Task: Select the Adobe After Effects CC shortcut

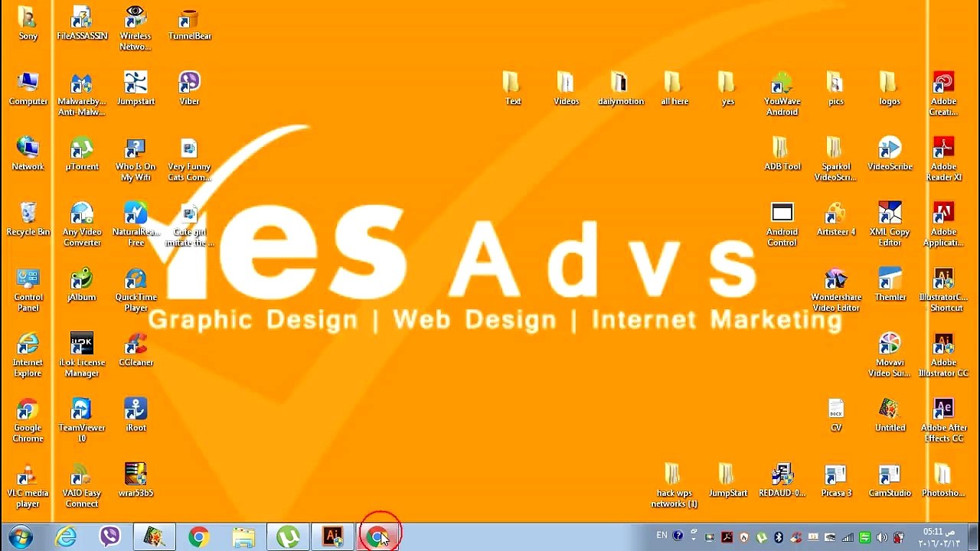Action: click(x=943, y=421)
